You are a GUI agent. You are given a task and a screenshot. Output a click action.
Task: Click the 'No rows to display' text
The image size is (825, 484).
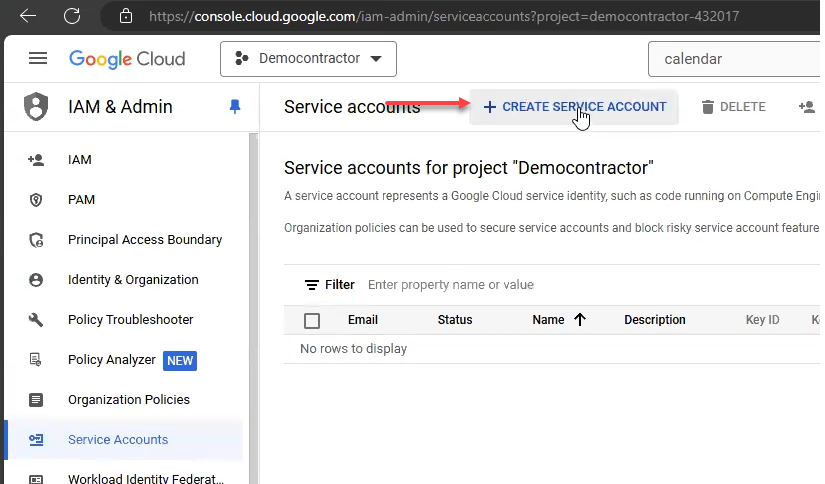pyautogui.click(x=354, y=349)
